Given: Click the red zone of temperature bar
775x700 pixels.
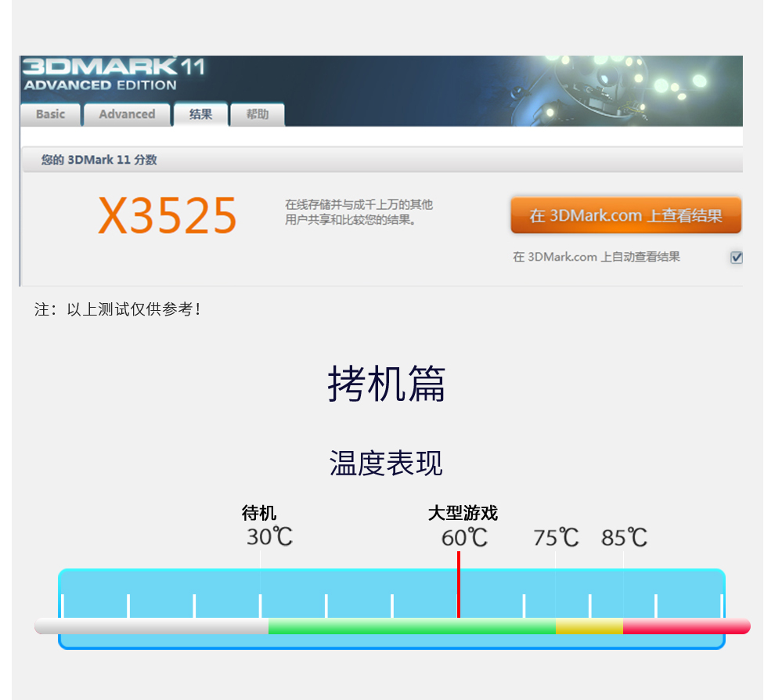Looking at the screenshot, I should 687,626.
